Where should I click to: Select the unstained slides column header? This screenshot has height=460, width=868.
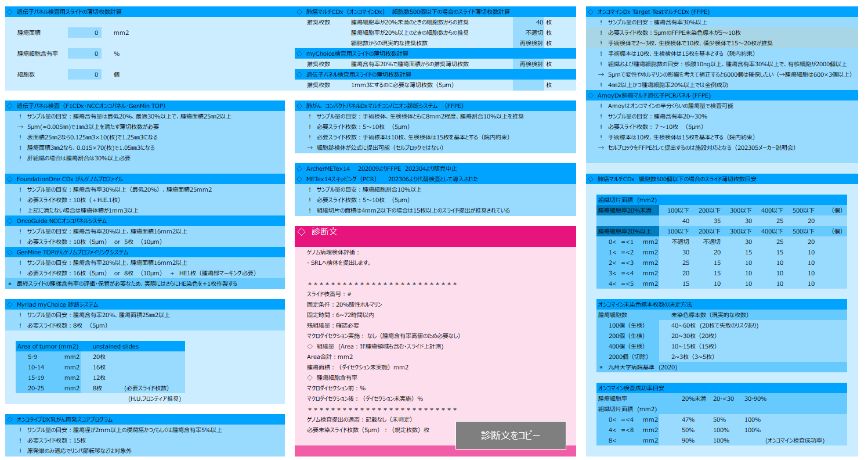[x=115, y=346]
